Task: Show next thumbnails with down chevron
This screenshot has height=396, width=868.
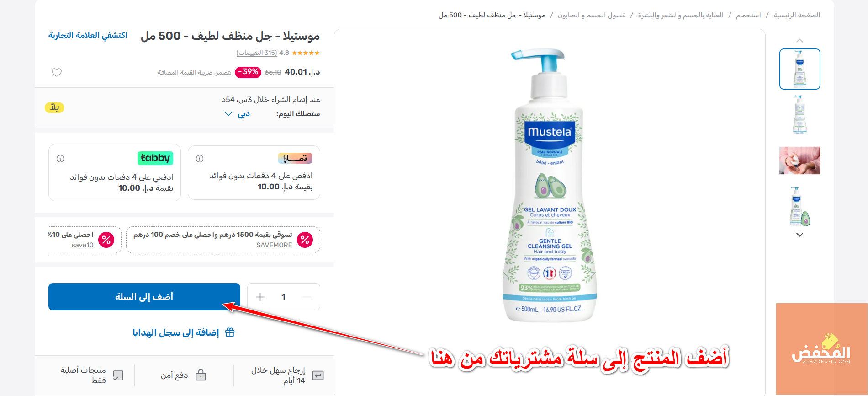Action: tap(799, 235)
